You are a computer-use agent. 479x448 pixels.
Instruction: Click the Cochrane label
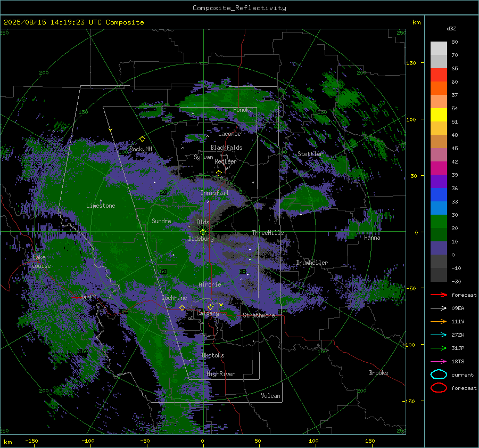[174, 298]
